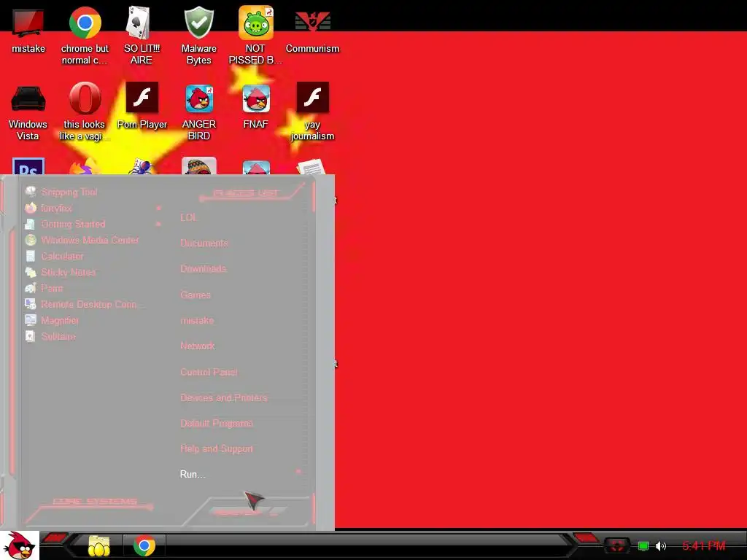Viewport: 747px width, 560px height.
Task: Click the red tray icon left of network
Action: [x=617, y=545]
